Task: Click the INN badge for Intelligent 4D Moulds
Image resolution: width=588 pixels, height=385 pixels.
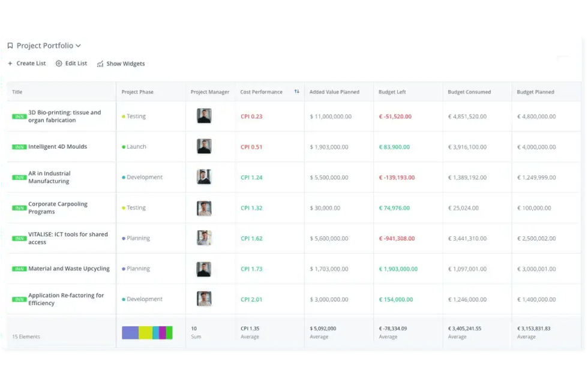Action: [19, 147]
